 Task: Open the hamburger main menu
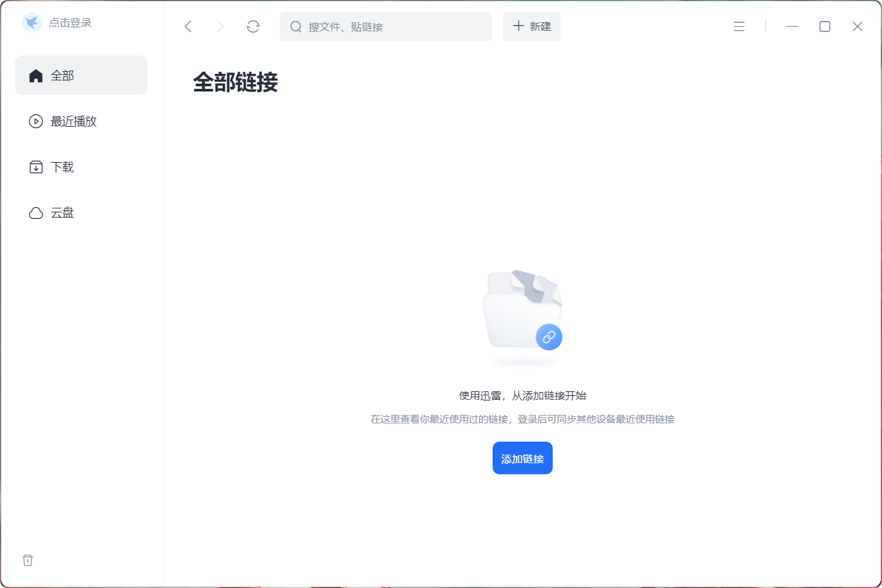click(739, 26)
